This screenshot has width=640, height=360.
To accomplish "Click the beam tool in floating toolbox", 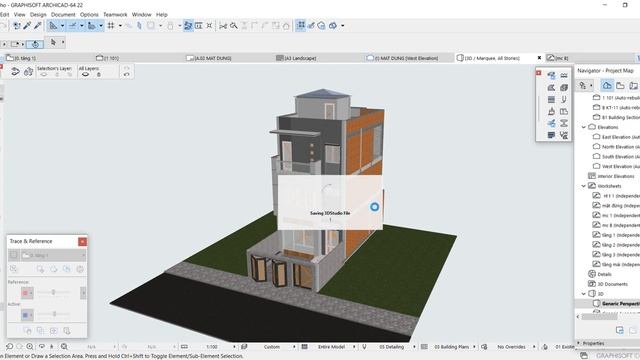I will pos(564,123).
